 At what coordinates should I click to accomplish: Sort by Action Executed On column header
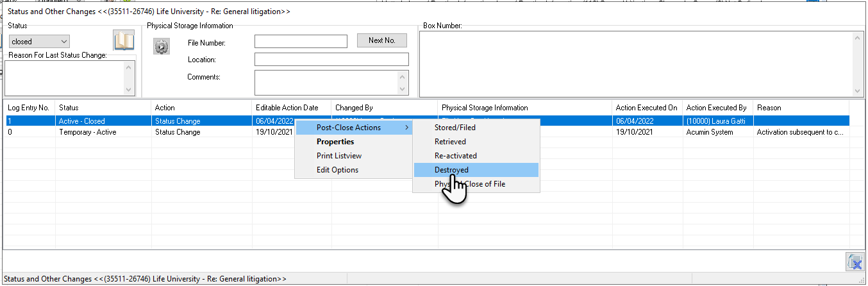tap(647, 108)
